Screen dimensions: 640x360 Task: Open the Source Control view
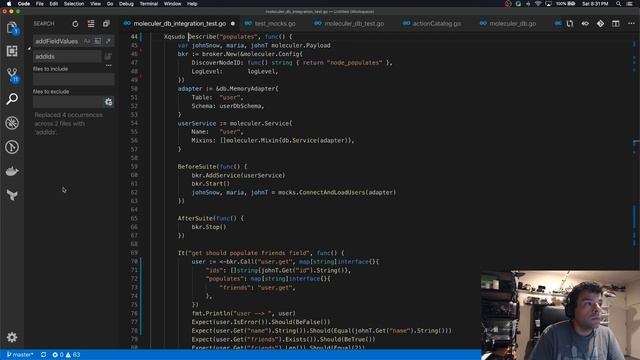pos(12,75)
